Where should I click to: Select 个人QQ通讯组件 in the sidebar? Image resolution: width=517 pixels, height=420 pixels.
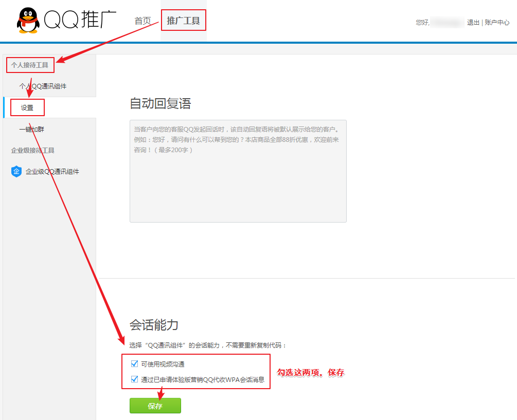[x=43, y=86]
